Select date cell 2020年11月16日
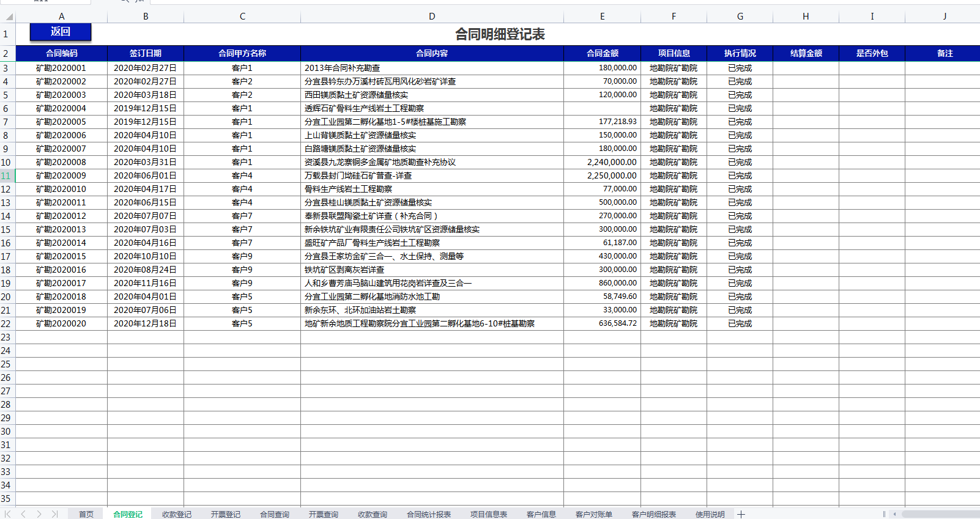 point(146,283)
